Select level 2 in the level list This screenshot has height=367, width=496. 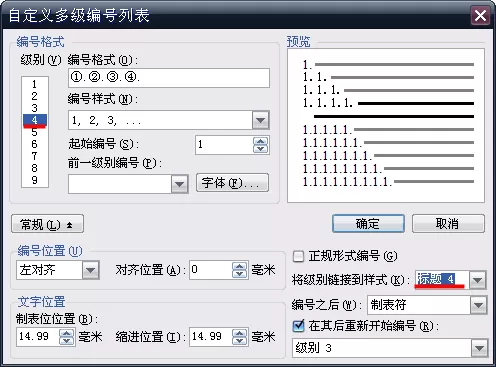[x=35, y=96]
